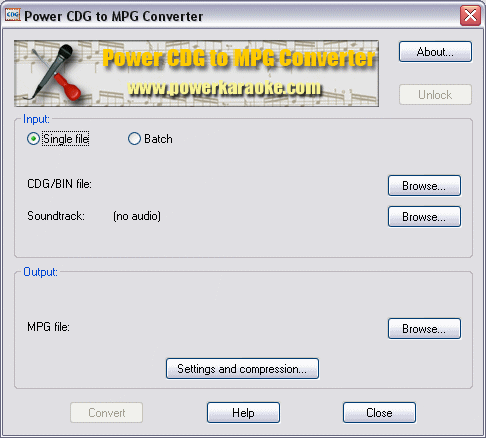Click the '(no audio)' soundtrack text
This screenshot has width=486, height=438.
click(137, 216)
